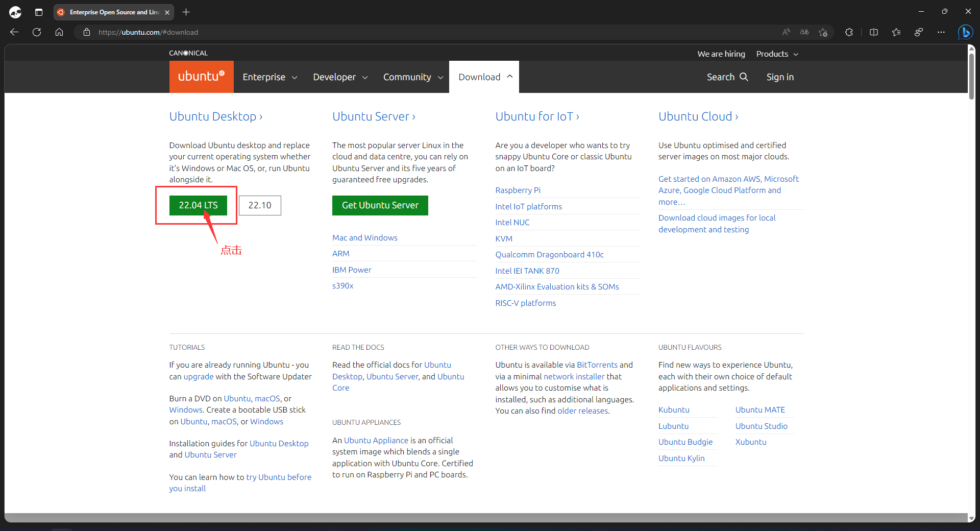Open the browser home page icon
The image size is (980, 531).
(x=59, y=32)
